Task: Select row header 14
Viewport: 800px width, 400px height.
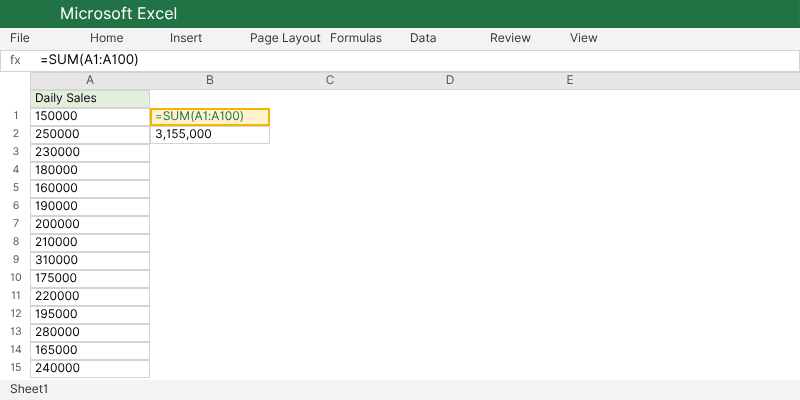Action: 16,349
